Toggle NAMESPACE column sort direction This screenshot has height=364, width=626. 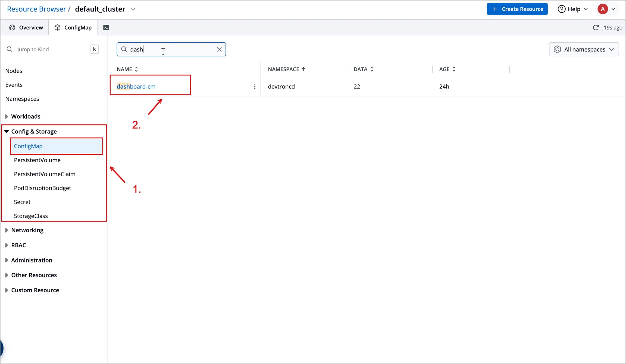tap(303, 69)
